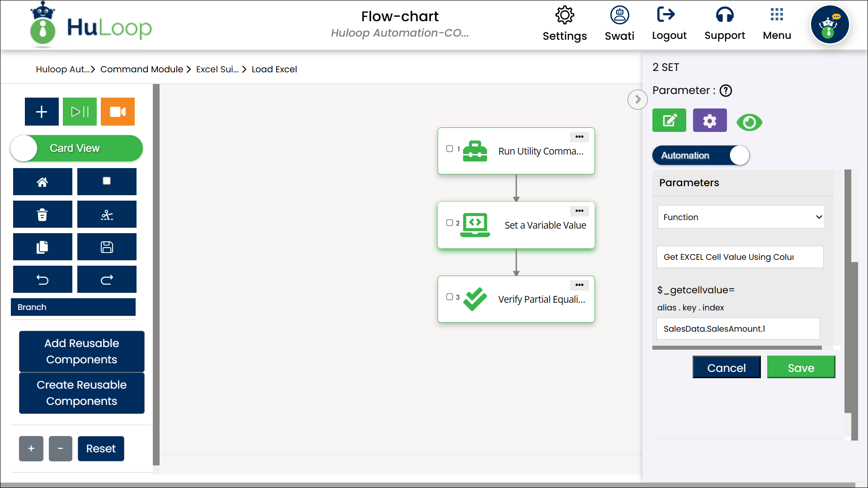Click the trash delete icon button
Screen dimensions: 868x488
pos(42,215)
